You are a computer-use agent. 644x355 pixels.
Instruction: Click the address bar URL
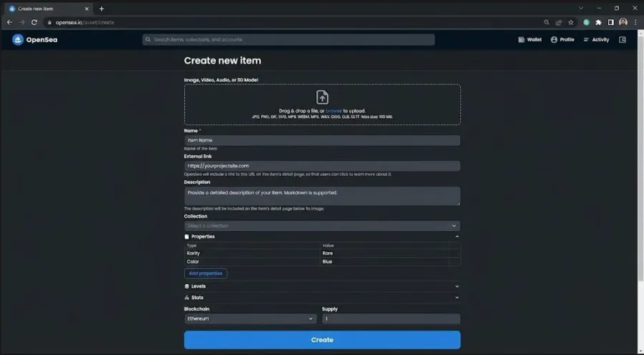coord(84,22)
